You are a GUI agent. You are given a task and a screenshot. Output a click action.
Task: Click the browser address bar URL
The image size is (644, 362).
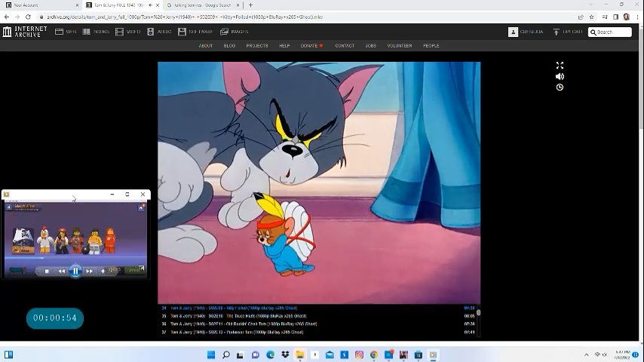185,17
